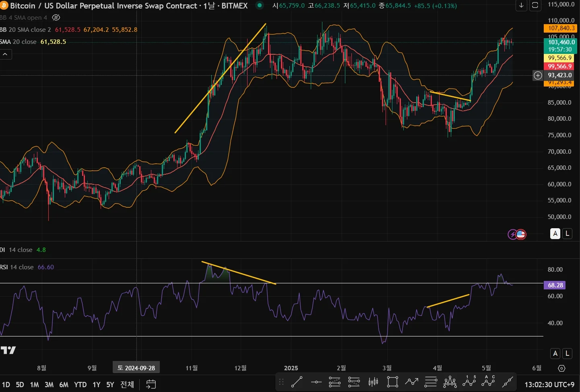Select the rectangle shape drawing tool
The height and width of the screenshot is (392, 580).
pyautogui.click(x=392, y=382)
